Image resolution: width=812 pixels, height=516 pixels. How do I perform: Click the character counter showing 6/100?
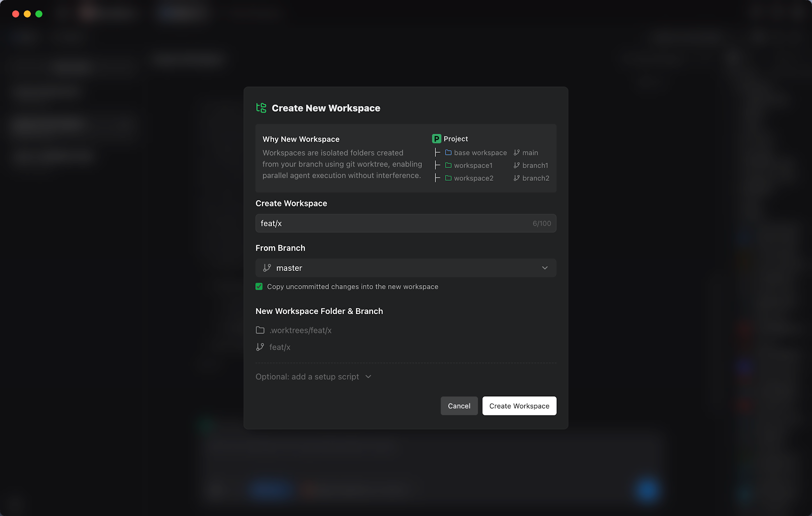pos(541,223)
